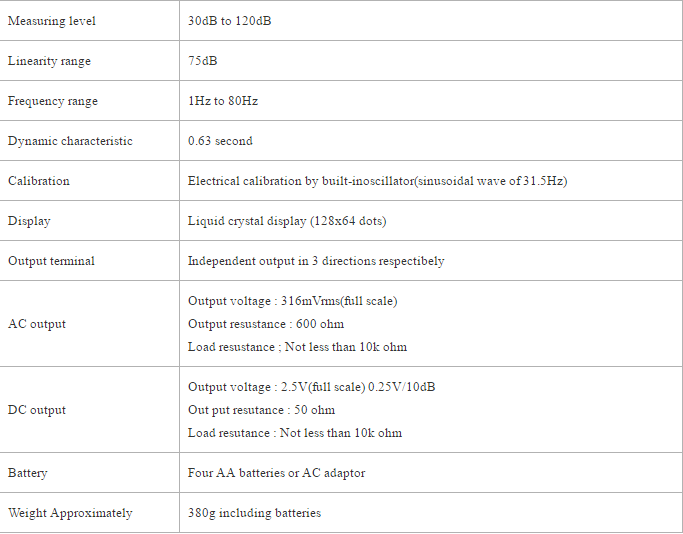Image resolution: width=683 pixels, height=534 pixels.
Task: Click the 'Battery' row label
Action: click(28, 473)
